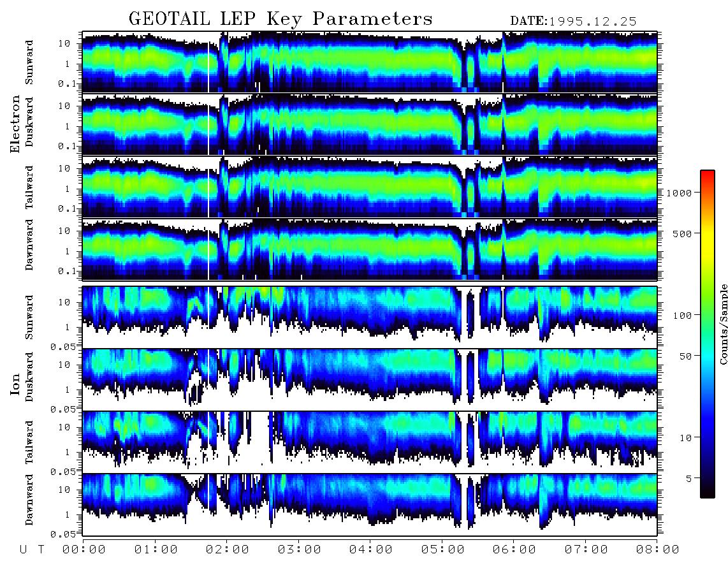The height and width of the screenshot is (561, 728).
Task: Select the Electron 'Sunward' axis label
Action: (x=29, y=62)
